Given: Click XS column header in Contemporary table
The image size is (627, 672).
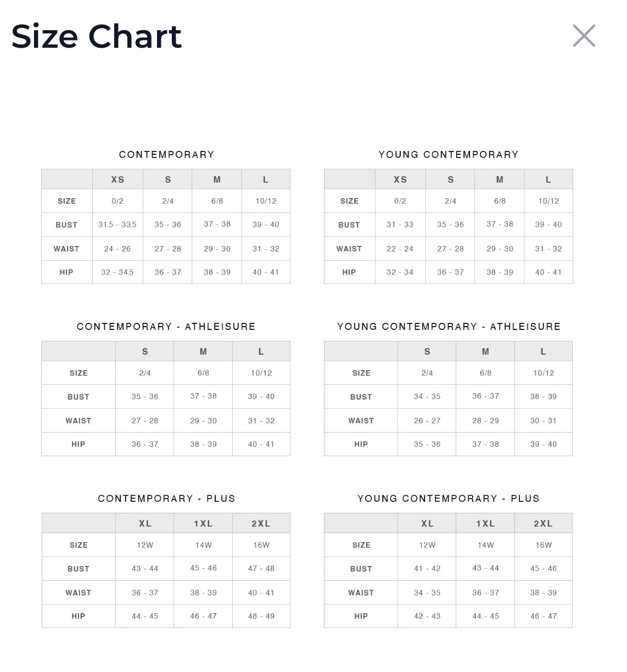Looking at the screenshot, I should [x=117, y=180].
